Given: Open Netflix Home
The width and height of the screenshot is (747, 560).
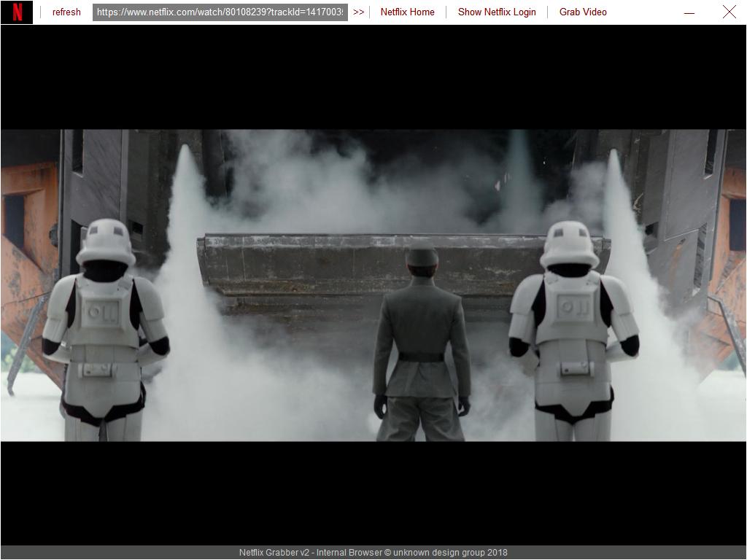Looking at the screenshot, I should 407,12.
